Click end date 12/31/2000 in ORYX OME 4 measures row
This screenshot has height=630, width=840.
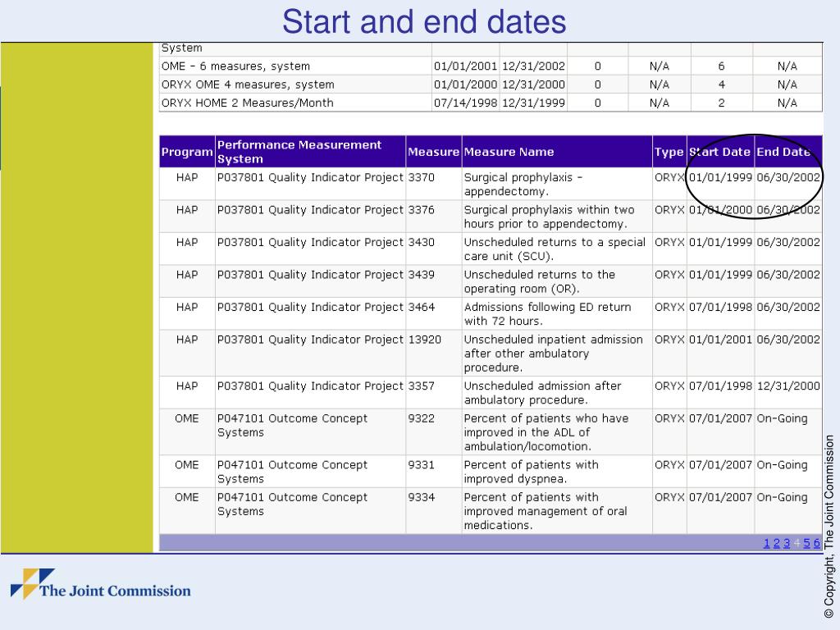coord(533,84)
